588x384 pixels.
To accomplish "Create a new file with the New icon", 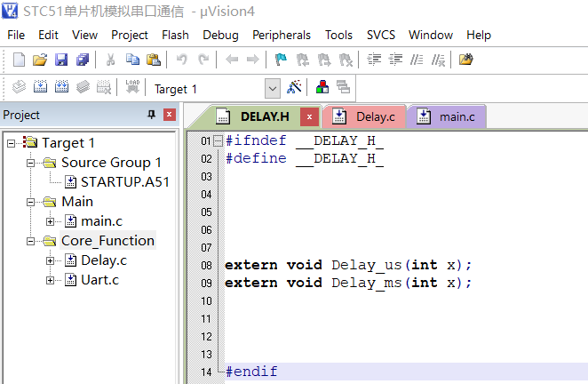I will point(19,60).
